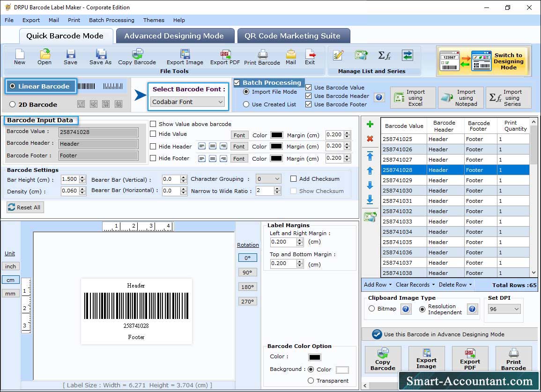
Task: Click Import using Notepad
Action: point(460,98)
